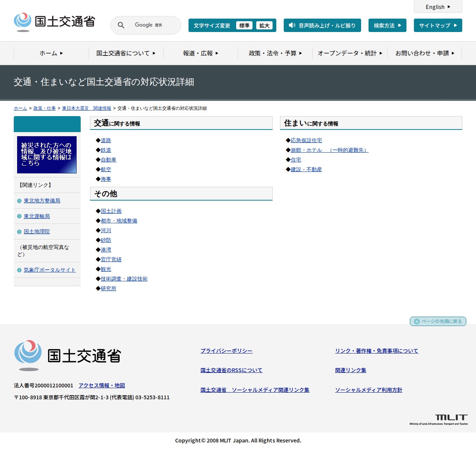Click the magnifier icon in the Google search box

pos(120,25)
